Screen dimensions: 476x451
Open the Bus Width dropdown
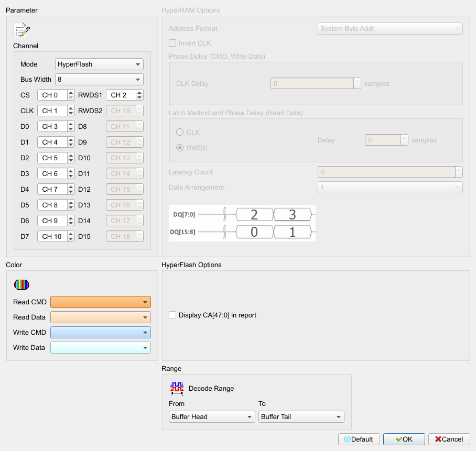pyautogui.click(x=99, y=80)
